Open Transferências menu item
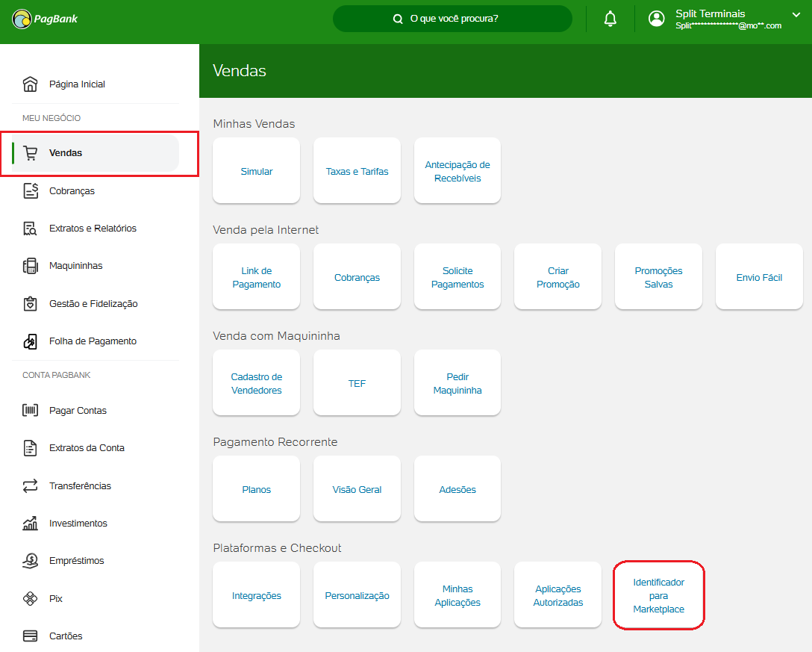Viewport: 812px width, 652px height. pos(80,485)
